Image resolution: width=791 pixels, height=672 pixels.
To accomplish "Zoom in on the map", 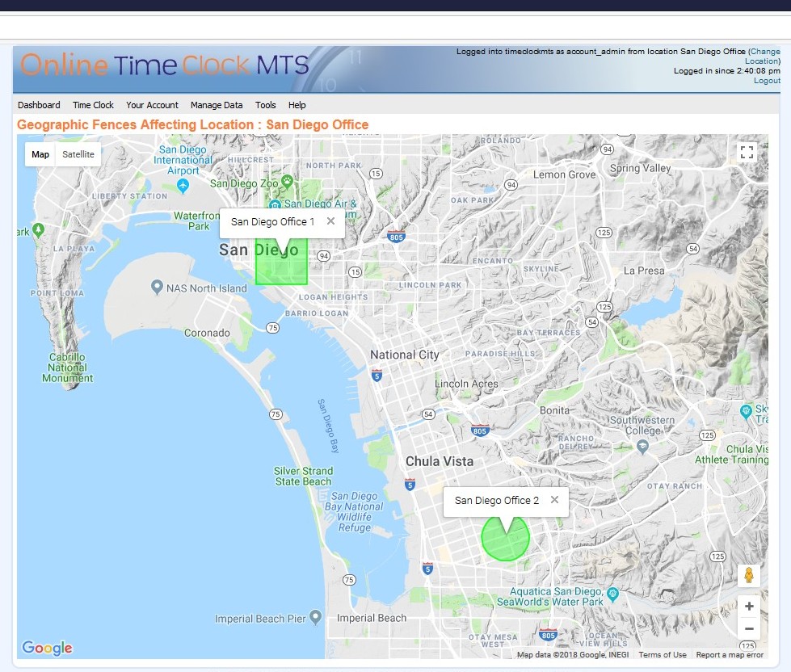I will coord(749,606).
